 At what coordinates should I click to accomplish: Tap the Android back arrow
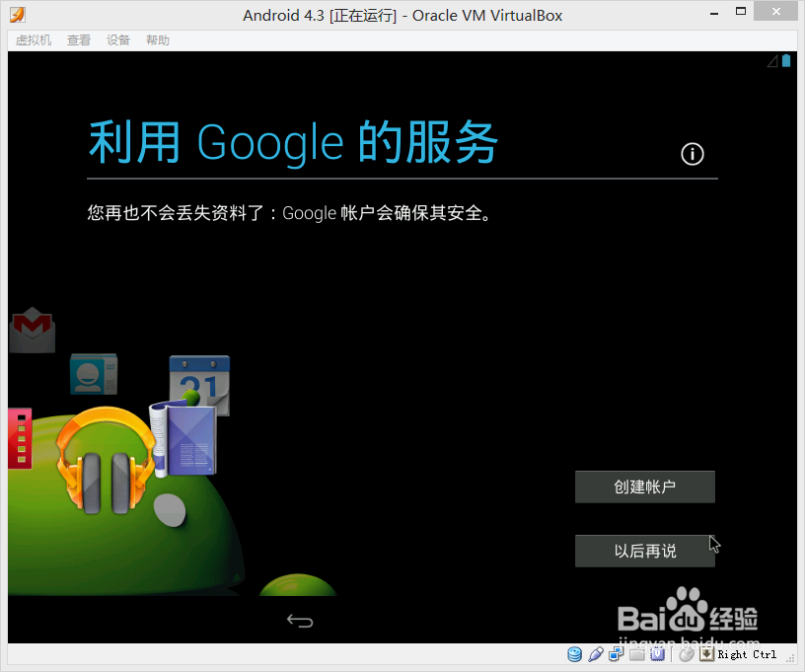[x=300, y=621]
